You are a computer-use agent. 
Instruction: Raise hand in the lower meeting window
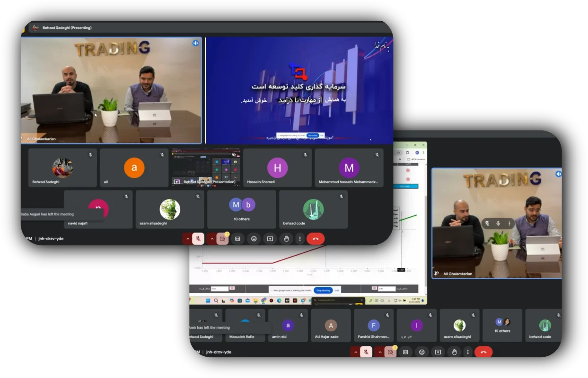(454, 352)
